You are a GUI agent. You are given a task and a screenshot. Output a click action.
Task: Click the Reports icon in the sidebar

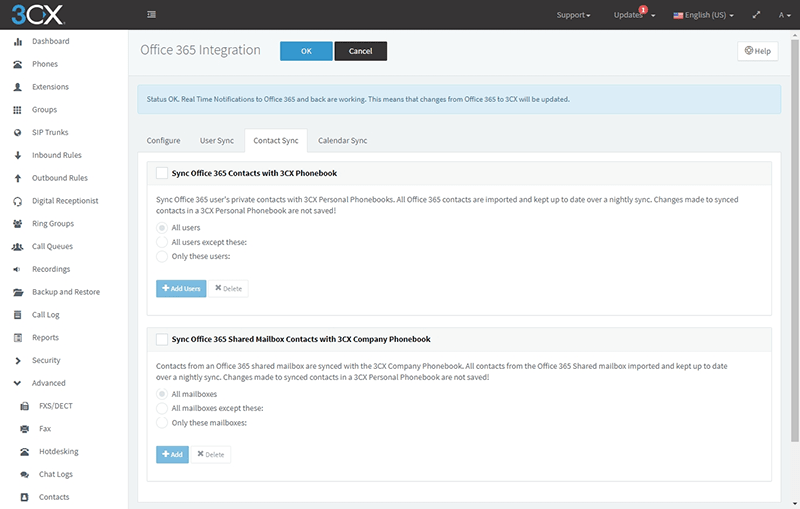(x=18, y=338)
